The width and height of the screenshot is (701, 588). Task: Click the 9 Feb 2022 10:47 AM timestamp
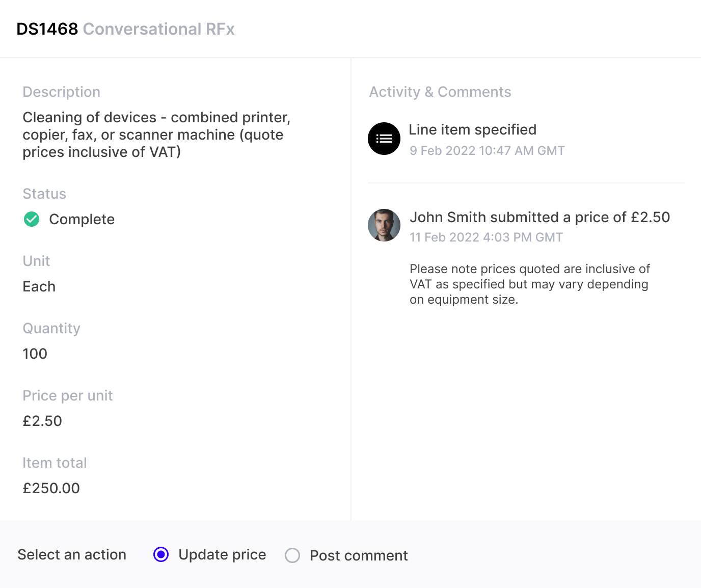487,151
